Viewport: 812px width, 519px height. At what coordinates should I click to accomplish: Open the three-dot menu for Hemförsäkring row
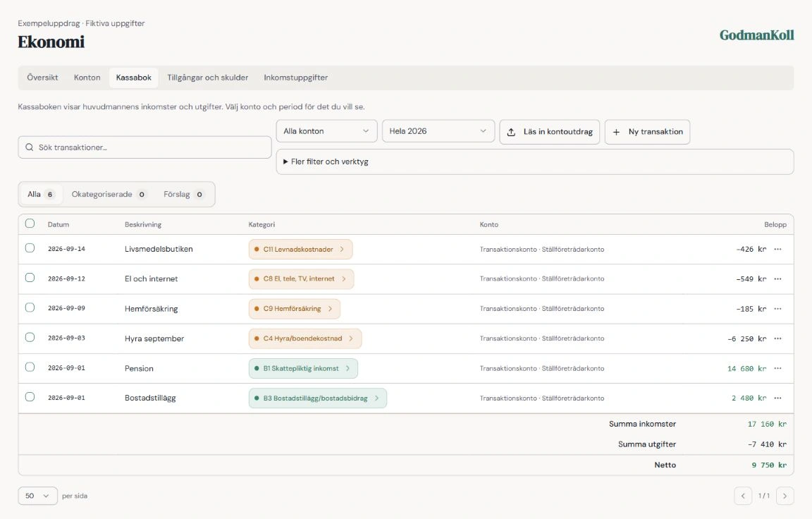tap(777, 309)
